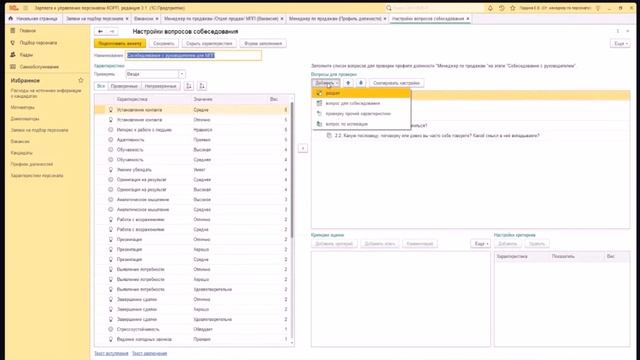Click the transfer arrow button between the panels
This screenshot has height=360, width=640.
(303, 148)
